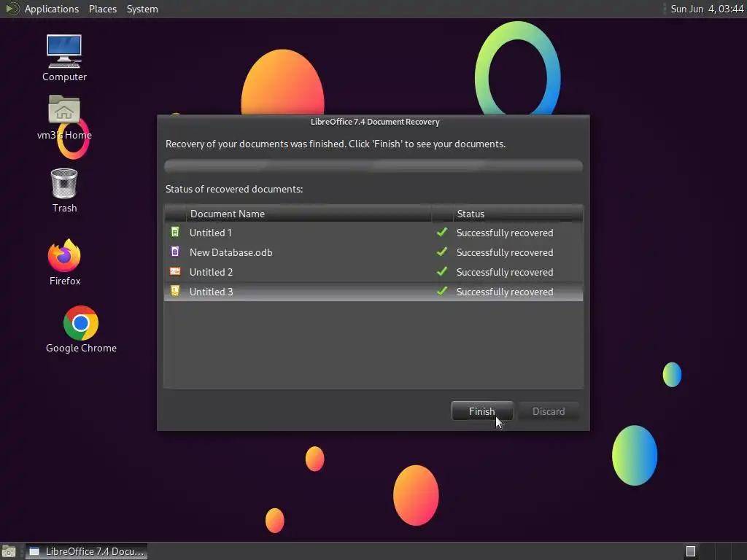Select the database icon beside New Database.odb
Screen dimensions: 747x560
pyautogui.click(x=175, y=252)
